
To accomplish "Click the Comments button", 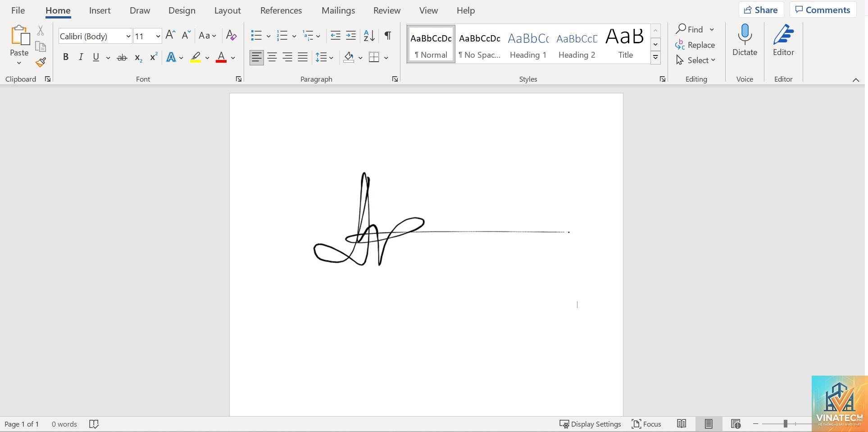I will 823,10.
